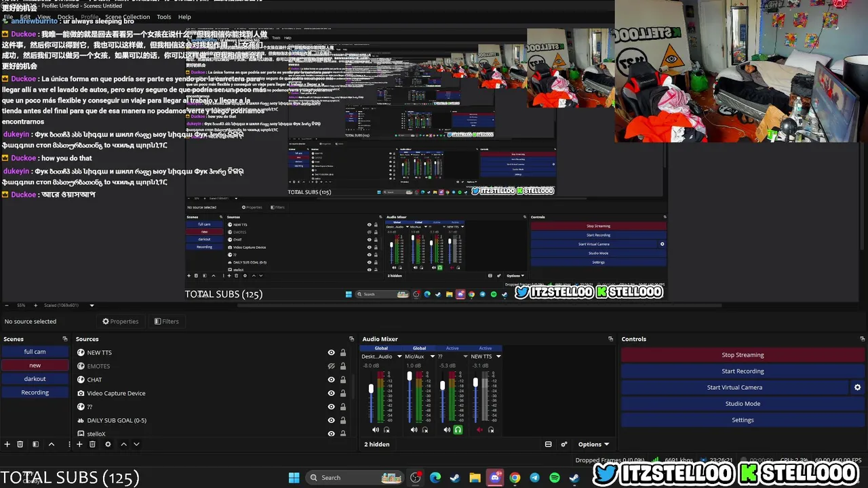Move the selected source up

coord(123,444)
